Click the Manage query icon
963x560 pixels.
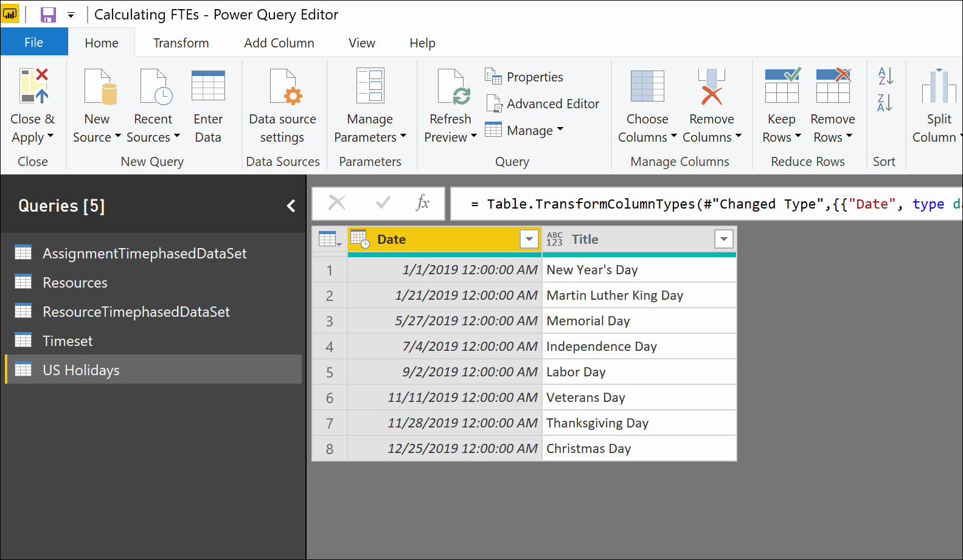(493, 130)
